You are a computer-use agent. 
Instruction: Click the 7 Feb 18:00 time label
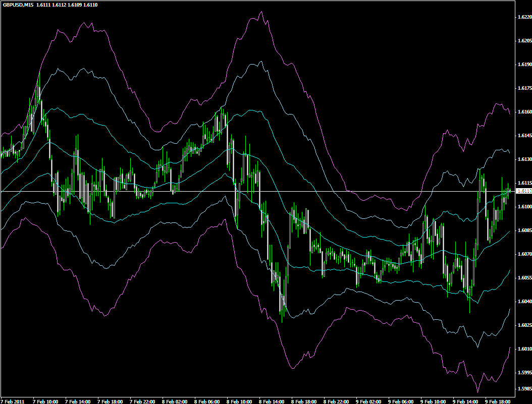click(x=110, y=401)
